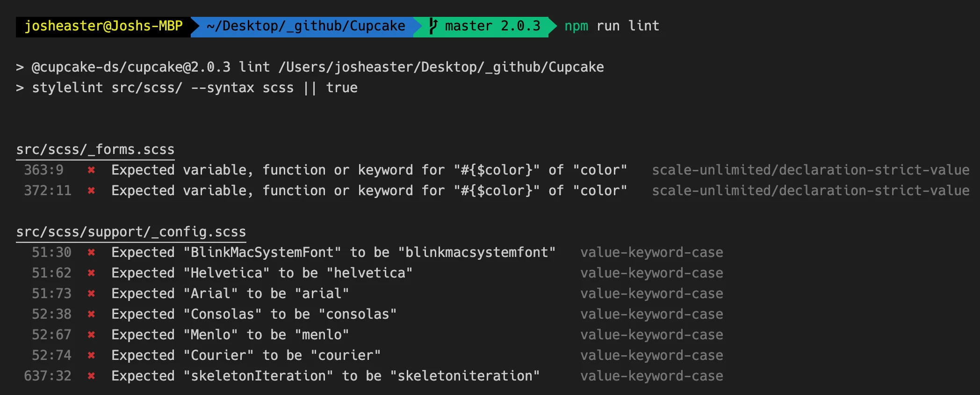Select the red X for the skeletonIteration error
This screenshot has height=395, width=980.
(x=91, y=376)
